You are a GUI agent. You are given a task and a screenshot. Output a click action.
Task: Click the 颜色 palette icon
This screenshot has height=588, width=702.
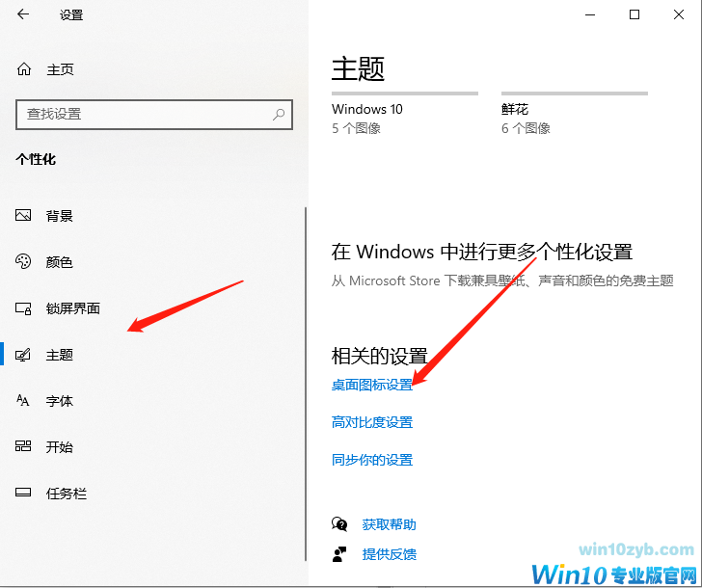tap(23, 261)
